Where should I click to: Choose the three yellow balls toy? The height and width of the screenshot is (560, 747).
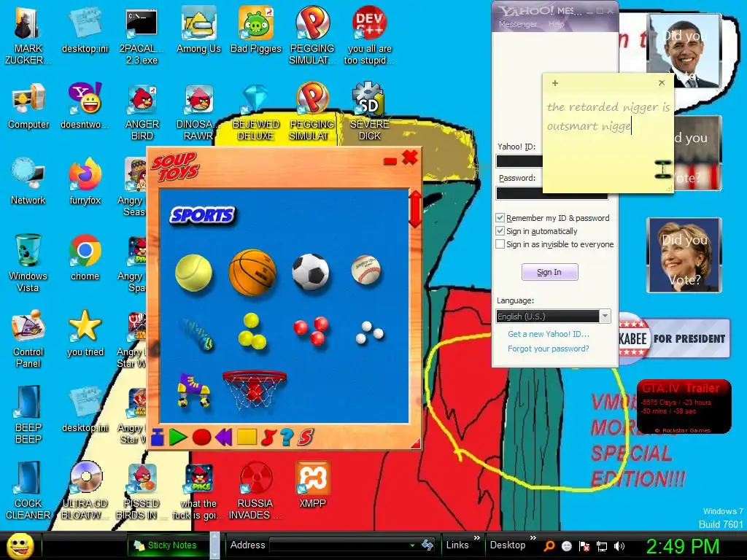252,332
